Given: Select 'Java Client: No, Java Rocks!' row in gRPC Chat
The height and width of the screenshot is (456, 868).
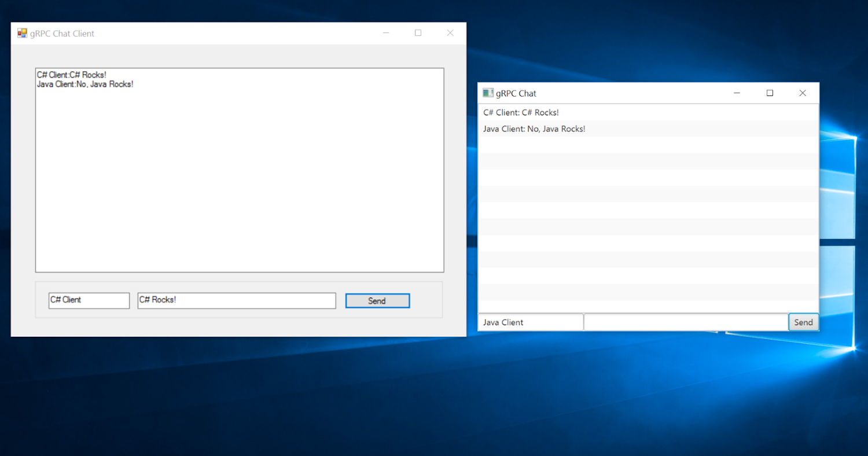Looking at the screenshot, I should coord(648,128).
